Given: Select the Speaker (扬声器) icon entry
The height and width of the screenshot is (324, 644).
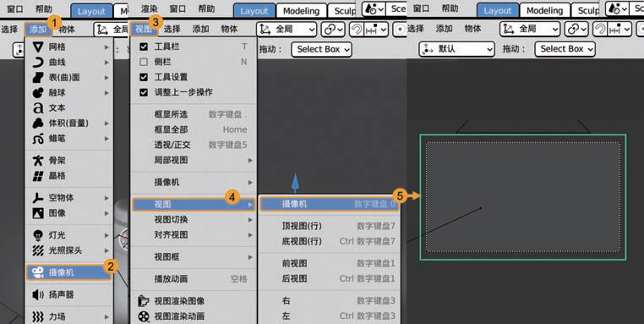Looking at the screenshot, I should (38, 294).
